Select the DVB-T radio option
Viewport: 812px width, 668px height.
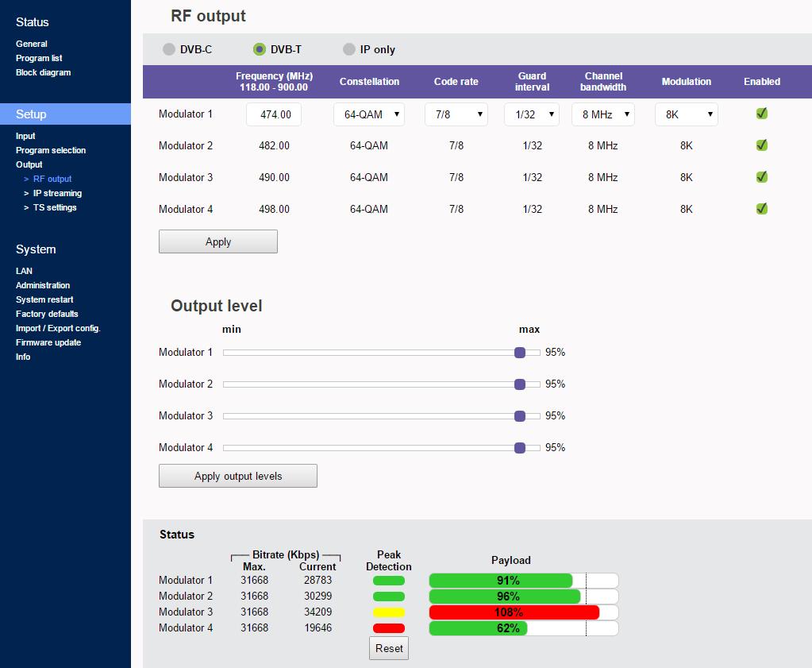(x=260, y=49)
